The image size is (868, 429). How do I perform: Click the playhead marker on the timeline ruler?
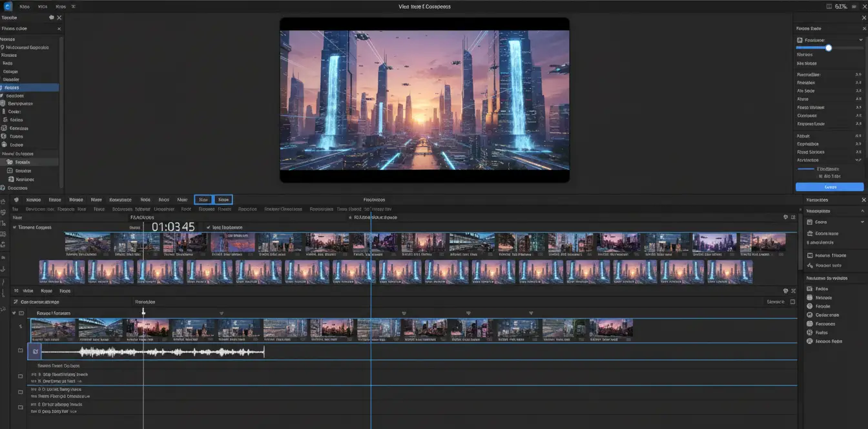tap(143, 311)
